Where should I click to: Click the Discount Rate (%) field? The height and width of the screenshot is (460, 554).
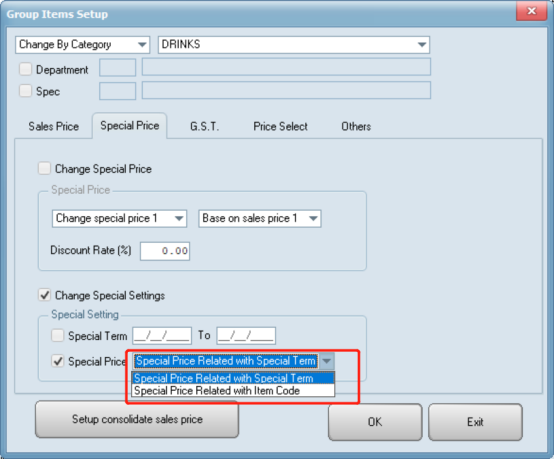165,251
